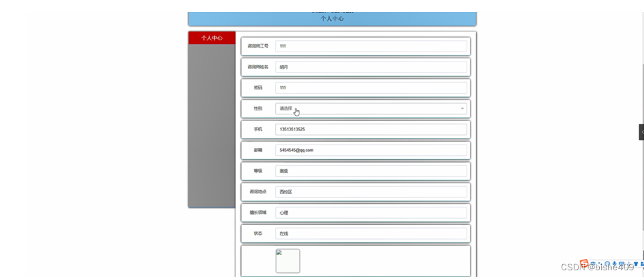Click the Sogou skin shirt icon
Image resolution: width=644 pixels, height=277 pixels.
click(636, 264)
